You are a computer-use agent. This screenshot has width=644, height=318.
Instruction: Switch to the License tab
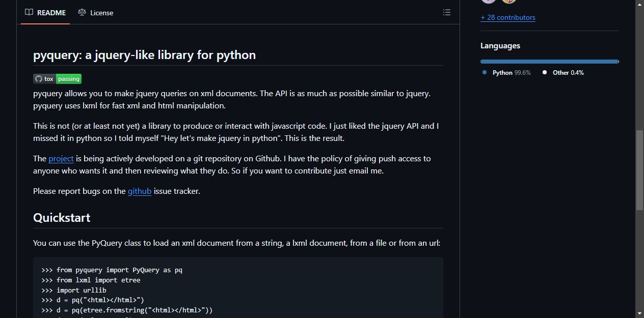(96, 13)
